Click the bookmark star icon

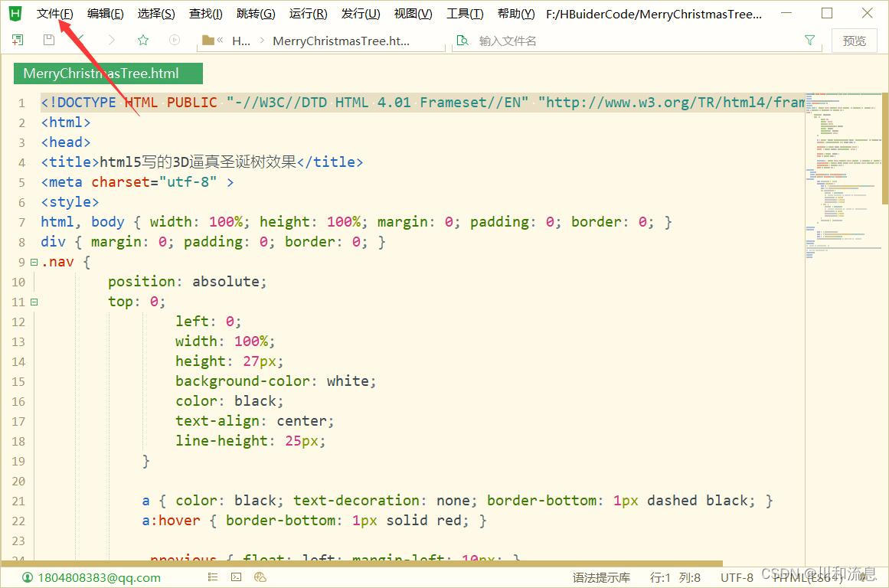[x=143, y=40]
